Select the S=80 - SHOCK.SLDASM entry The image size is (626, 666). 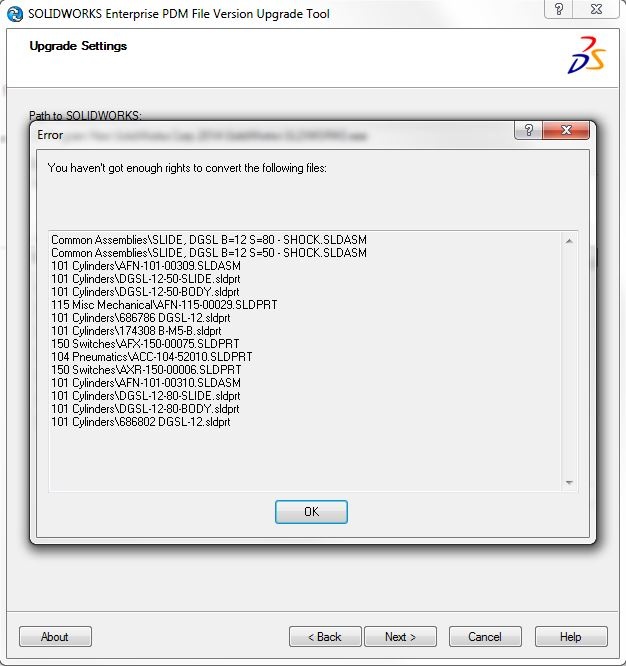click(209, 240)
